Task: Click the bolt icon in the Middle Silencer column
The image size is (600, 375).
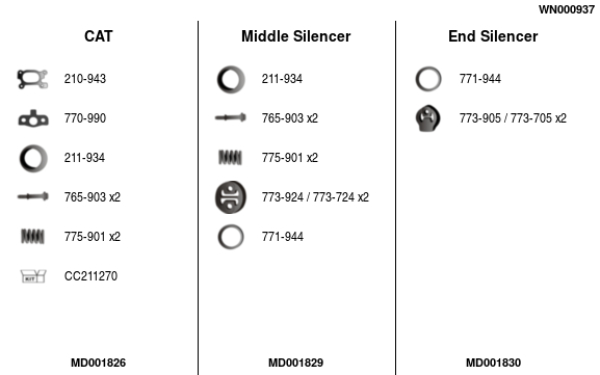Action: 230,117
